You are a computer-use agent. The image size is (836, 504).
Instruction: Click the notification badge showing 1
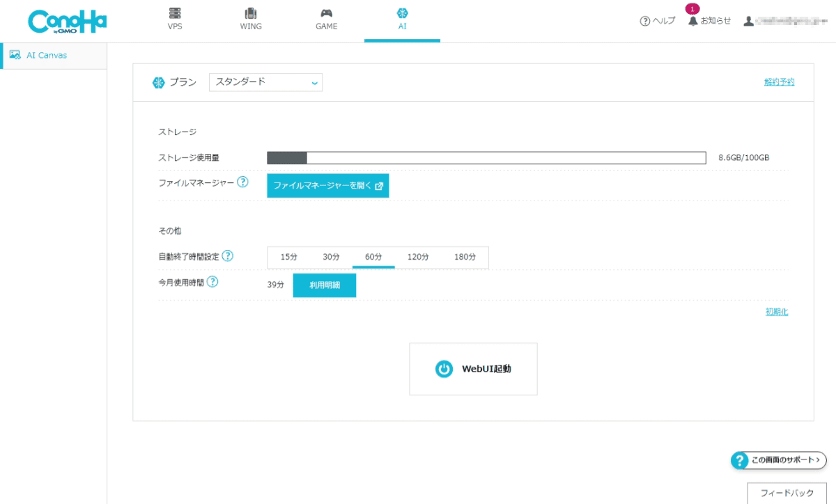pos(692,9)
